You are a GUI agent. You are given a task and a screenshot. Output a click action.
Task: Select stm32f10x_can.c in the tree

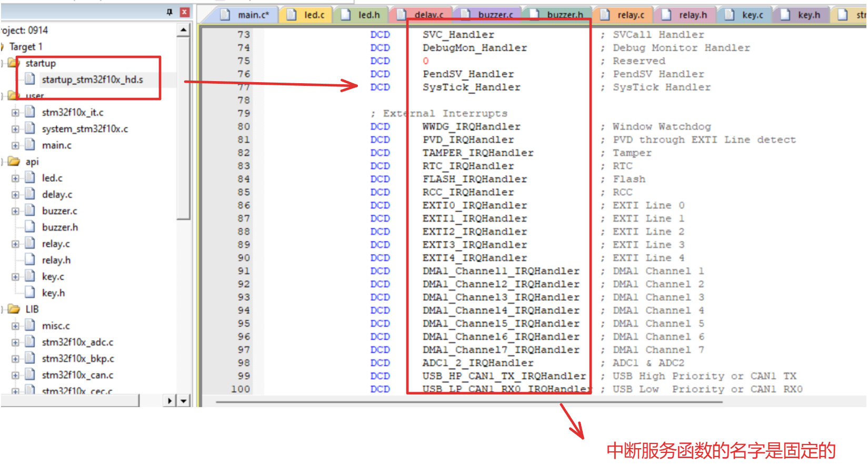(x=77, y=375)
